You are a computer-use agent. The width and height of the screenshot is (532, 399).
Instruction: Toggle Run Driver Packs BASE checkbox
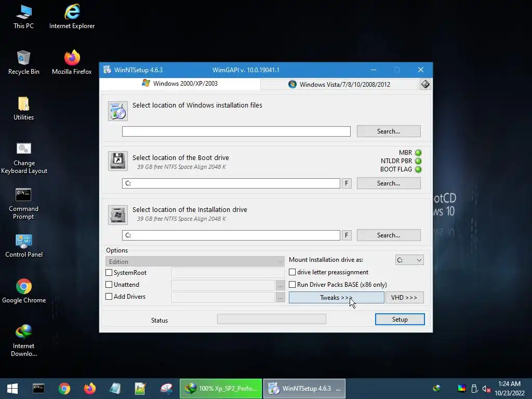pyautogui.click(x=292, y=284)
